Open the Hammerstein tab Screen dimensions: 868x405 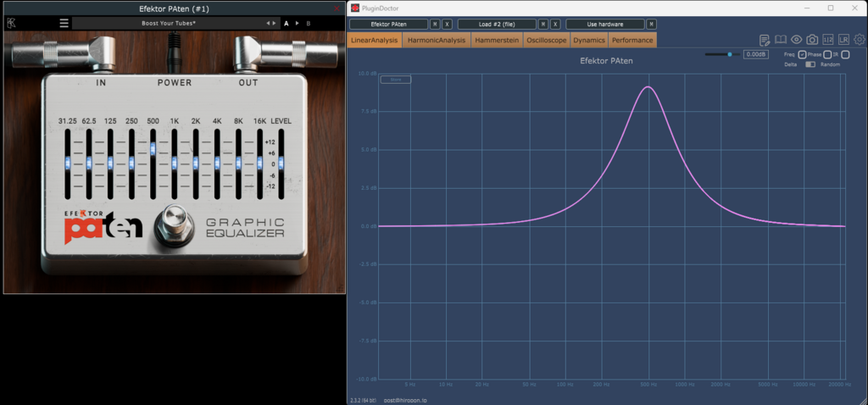(497, 40)
